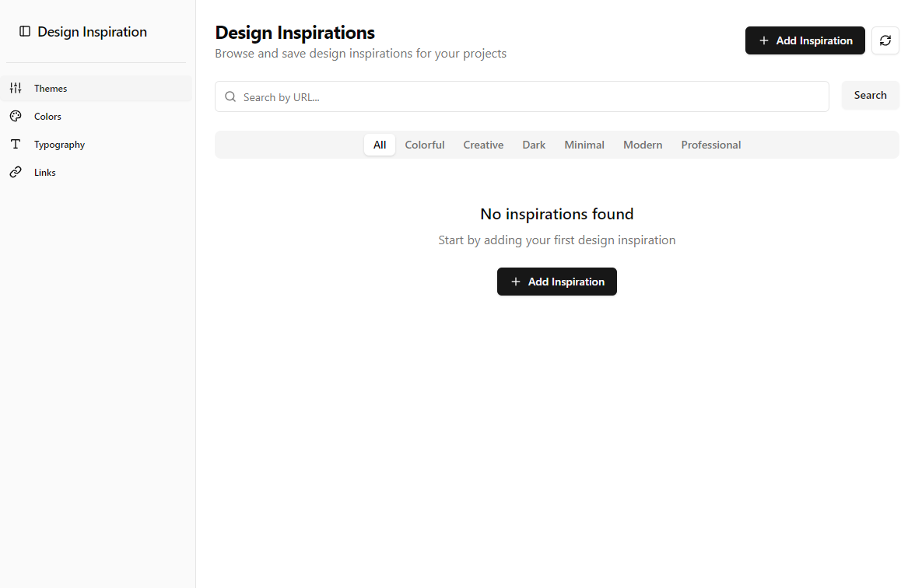Image resolution: width=915 pixels, height=588 pixels.
Task: Click the Themes sliders icon
Action: 16,88
